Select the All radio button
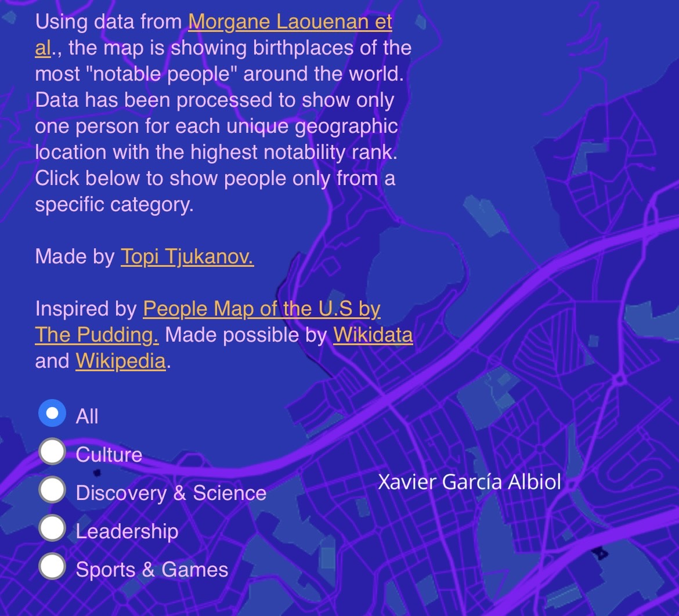679x616 pixels. [52, 414]
